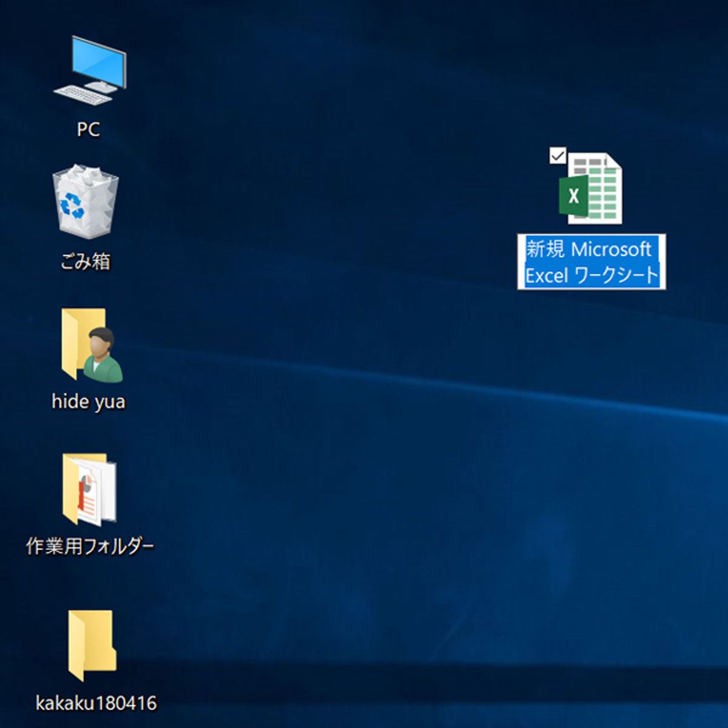Click the ごみ箱 recycle bin icon
This screenshot has height=728, width=728.
pos(86,201)
